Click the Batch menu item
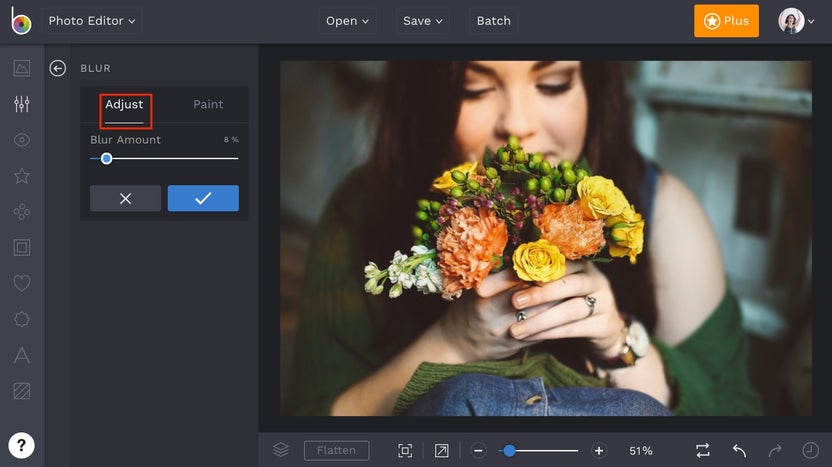832x467 pixels. [x=493, y=21]
